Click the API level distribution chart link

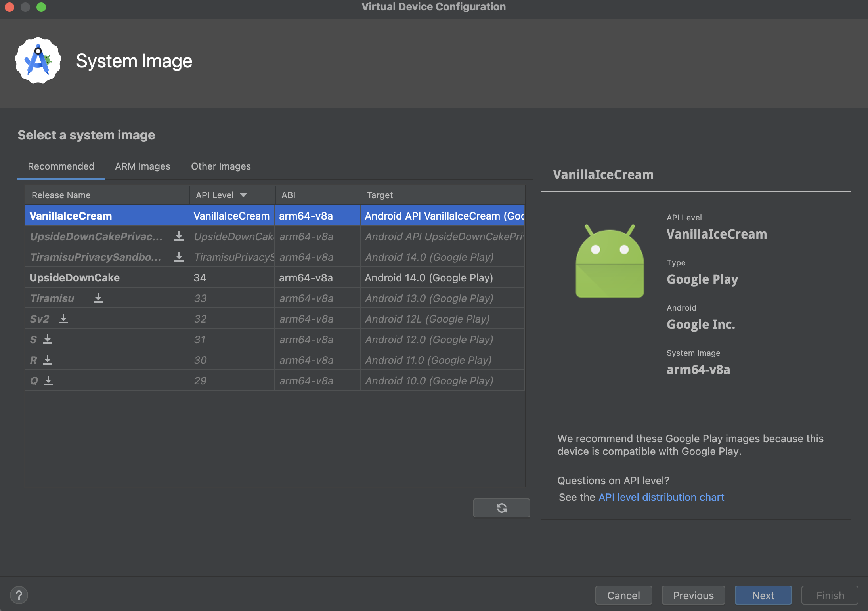pyautogui.click(x=661, y=497)
